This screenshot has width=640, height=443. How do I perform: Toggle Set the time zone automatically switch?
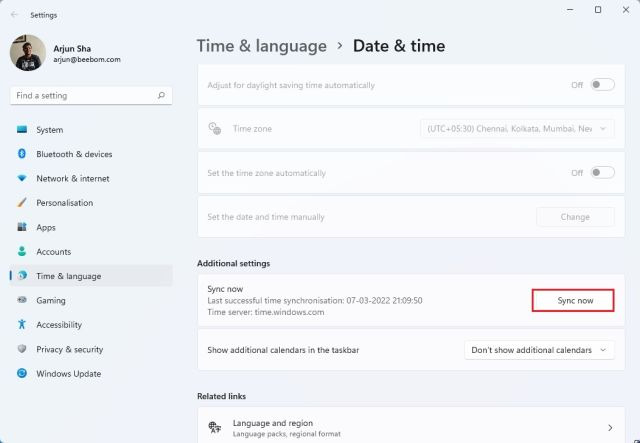pos(602,173)
